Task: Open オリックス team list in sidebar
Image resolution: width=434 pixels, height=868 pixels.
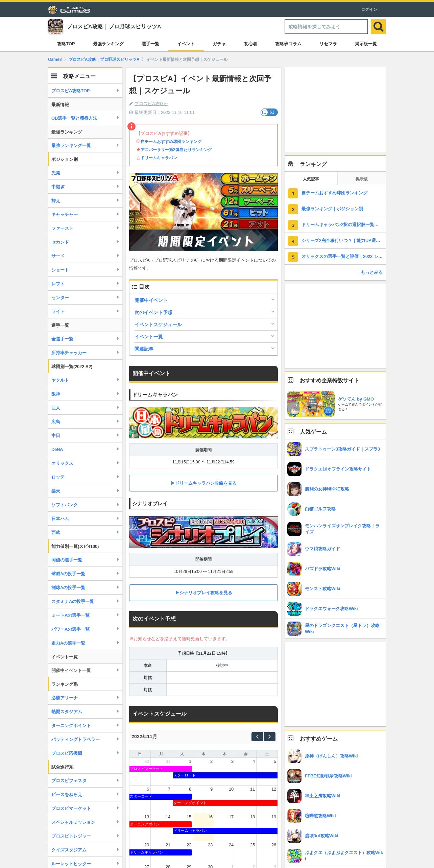Action: point(85,463)
